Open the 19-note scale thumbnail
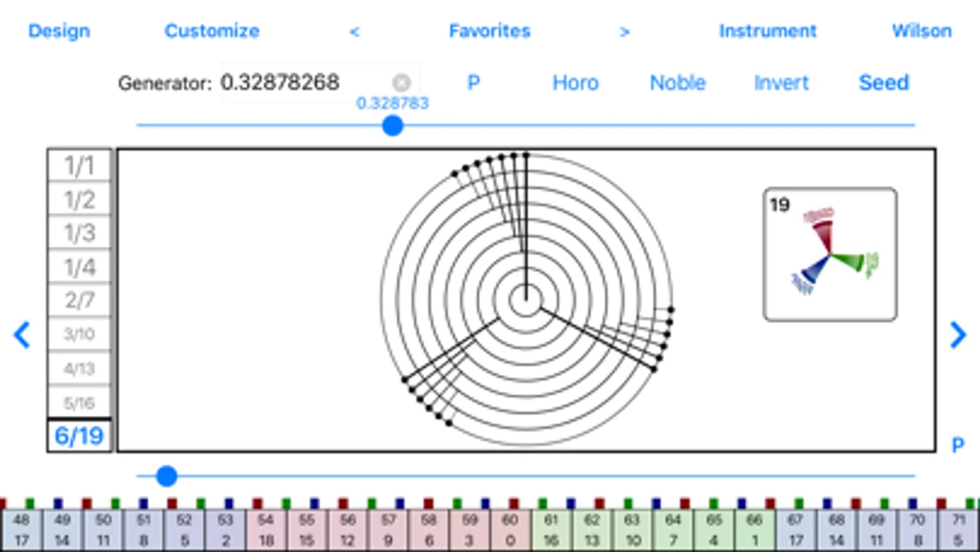Screen dimensions: 980x552 [x=830, y=255]
